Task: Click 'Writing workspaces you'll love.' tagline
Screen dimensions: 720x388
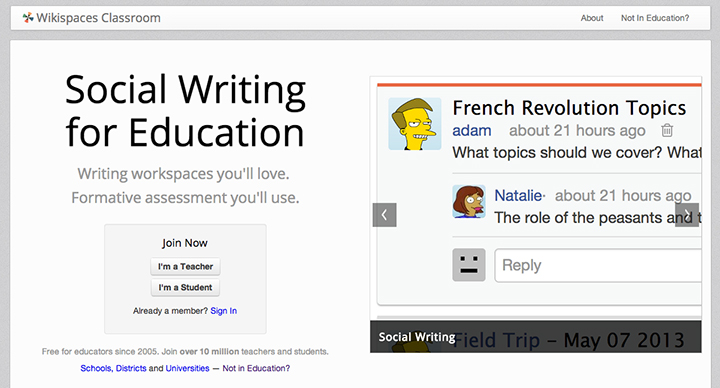Action: point(184,174)
